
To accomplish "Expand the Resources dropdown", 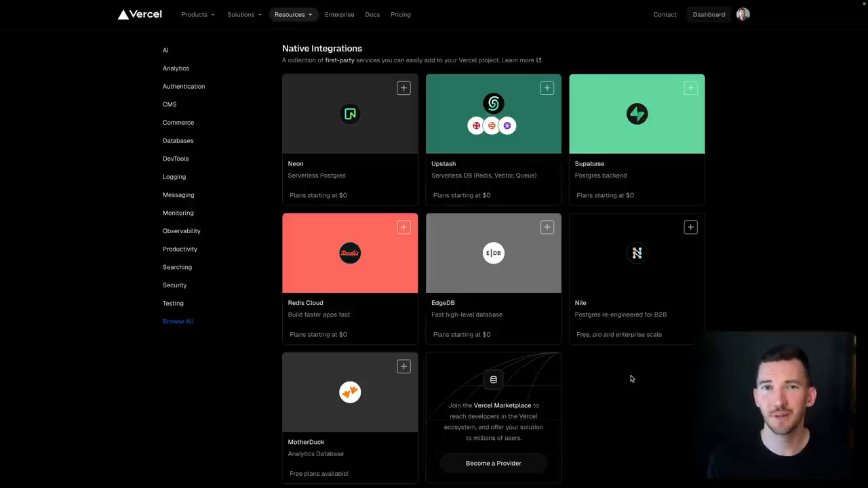I will [x=294, y=14].
